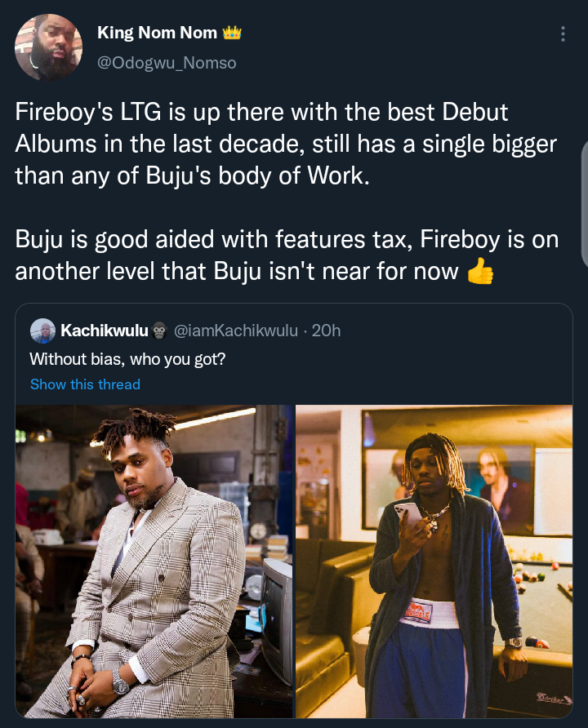Screen dimensions: 588x728
Task: Click the photographer watermark in right photo corner
Action: [553, 697]
